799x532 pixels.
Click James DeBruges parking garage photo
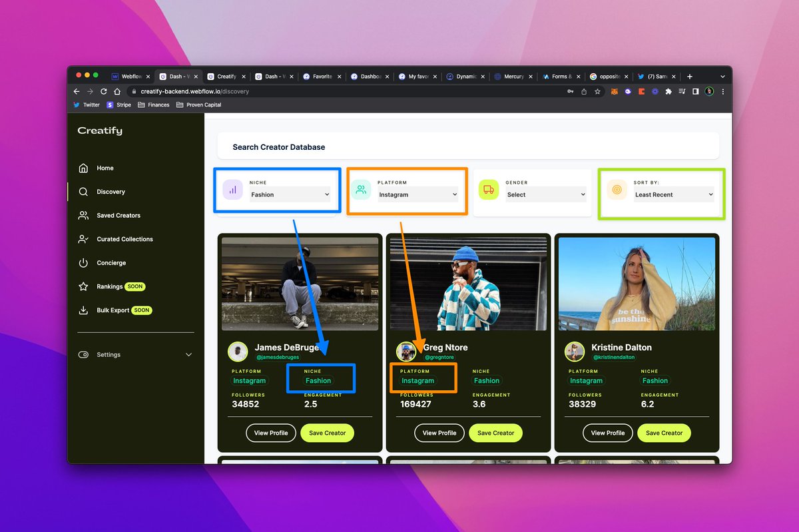(300, 284)
